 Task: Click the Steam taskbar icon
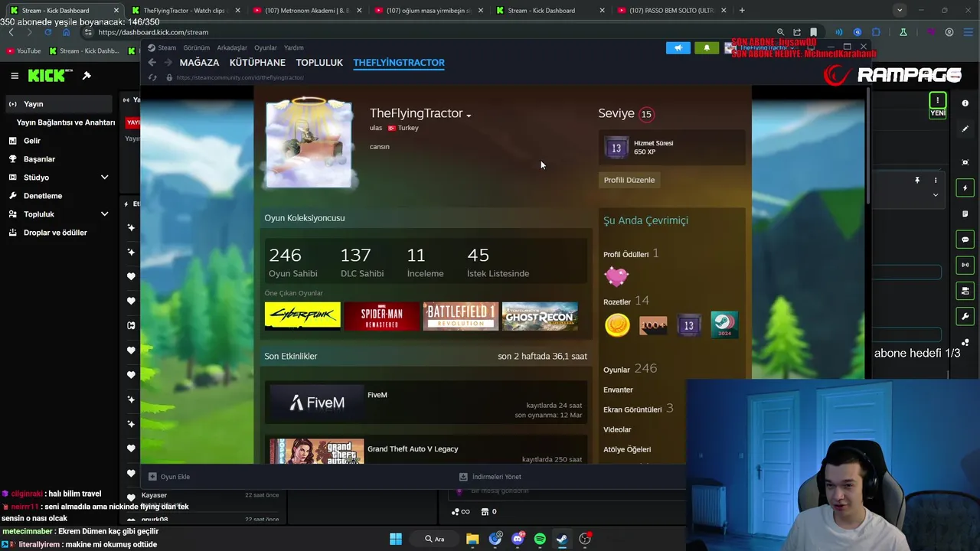pos(562,539)
